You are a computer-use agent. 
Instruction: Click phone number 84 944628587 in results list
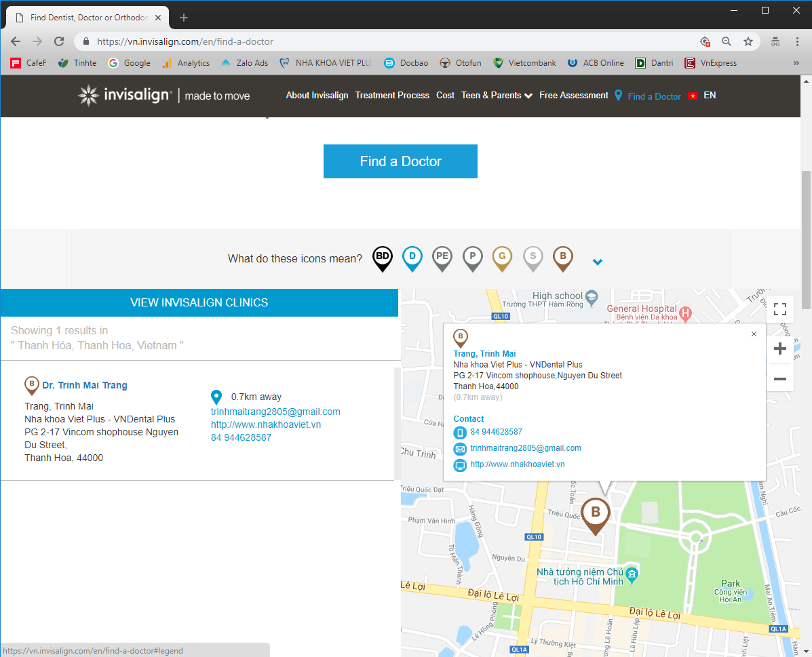pyautogui.click(x=241, y=437)
